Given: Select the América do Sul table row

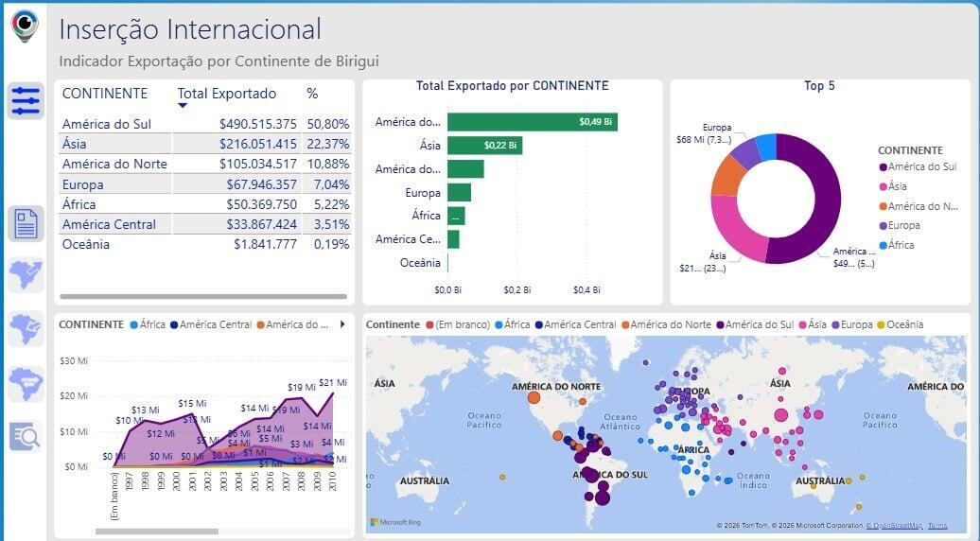Looking at the screenshot, I should [106, 124].
